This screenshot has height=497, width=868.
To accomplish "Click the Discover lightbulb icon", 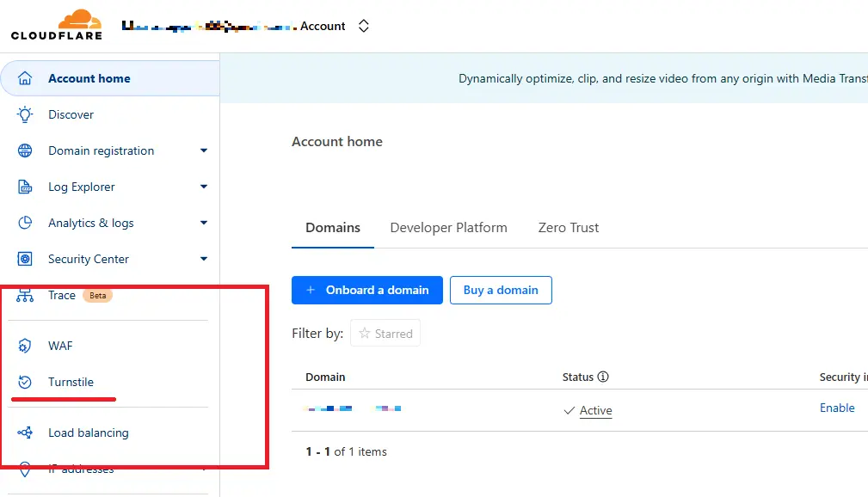I will (25, 114).
